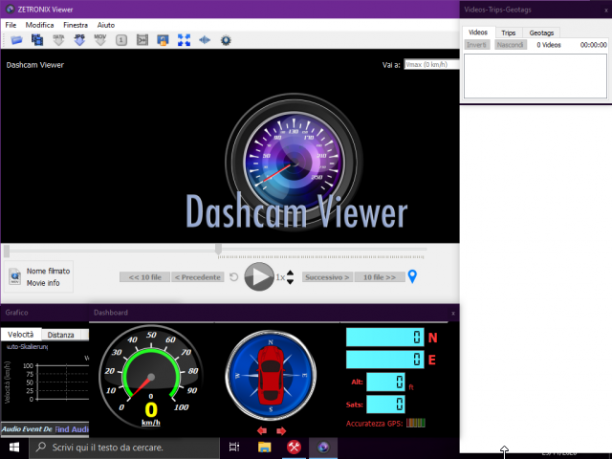Open the Aiuto menu

coord(106,25)
